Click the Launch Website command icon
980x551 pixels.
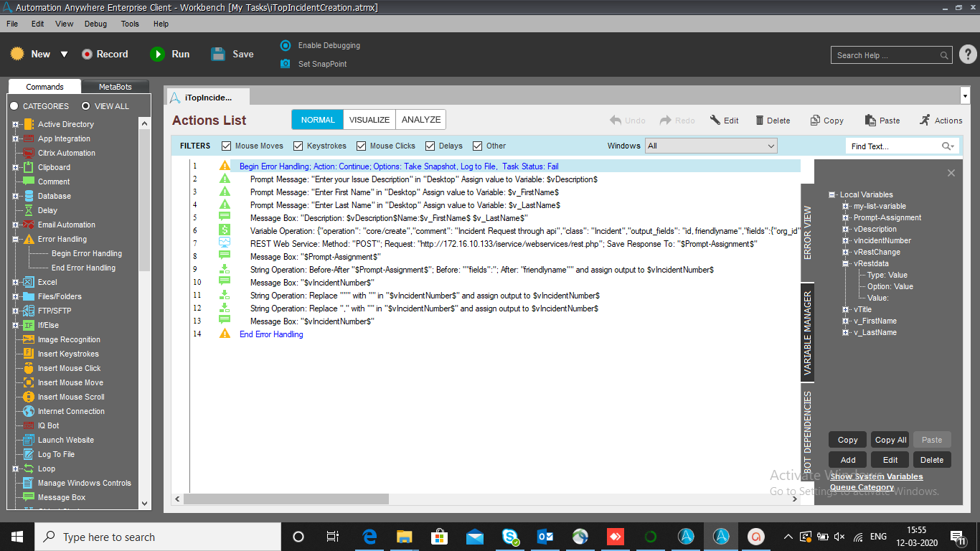point(29,440)
